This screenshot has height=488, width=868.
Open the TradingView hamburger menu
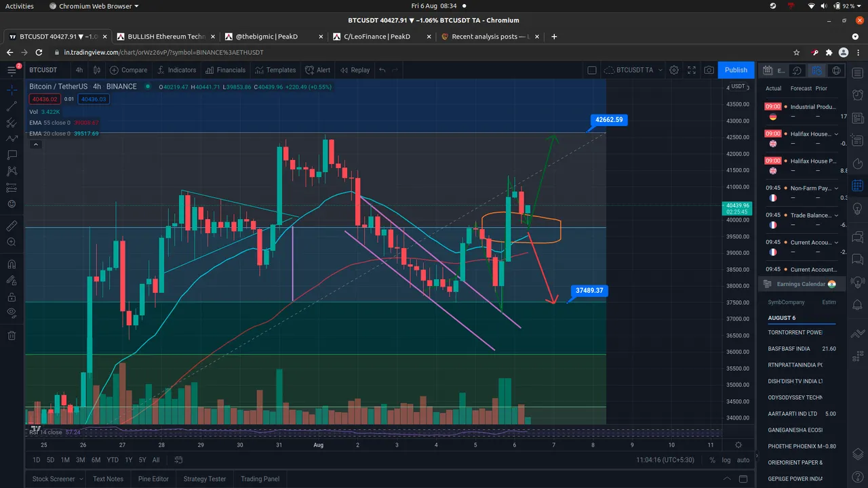pos(12,70)
